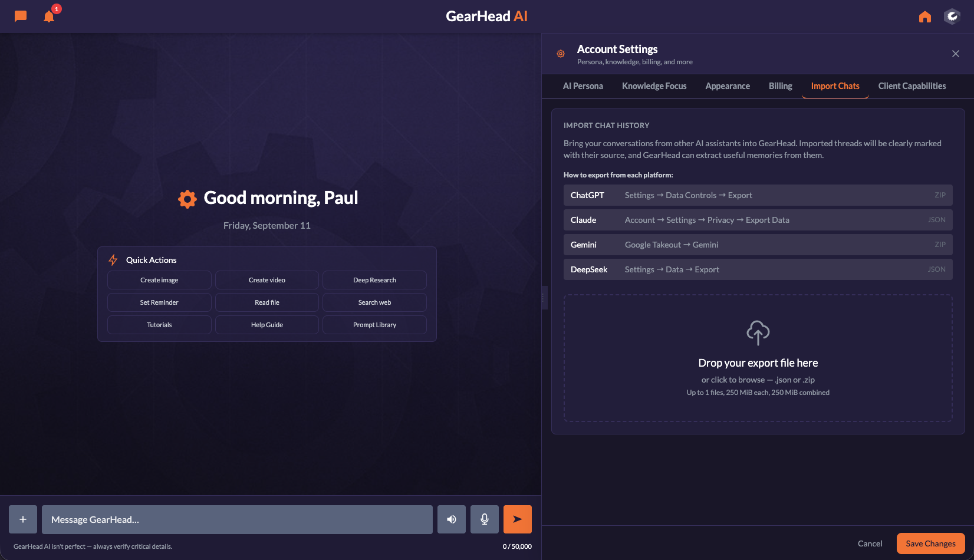This screenshot has height=560, width=974.
Task: Click the Create image quick action
Action: [159, 280]
